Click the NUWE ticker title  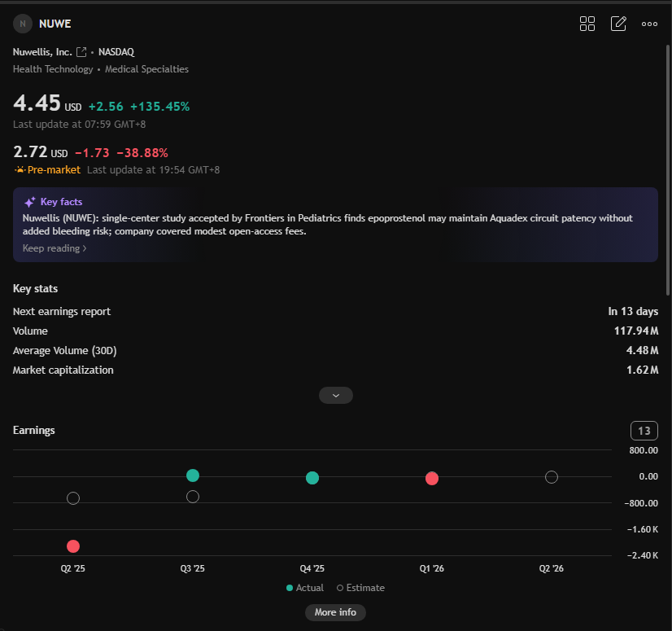[55, 24]
